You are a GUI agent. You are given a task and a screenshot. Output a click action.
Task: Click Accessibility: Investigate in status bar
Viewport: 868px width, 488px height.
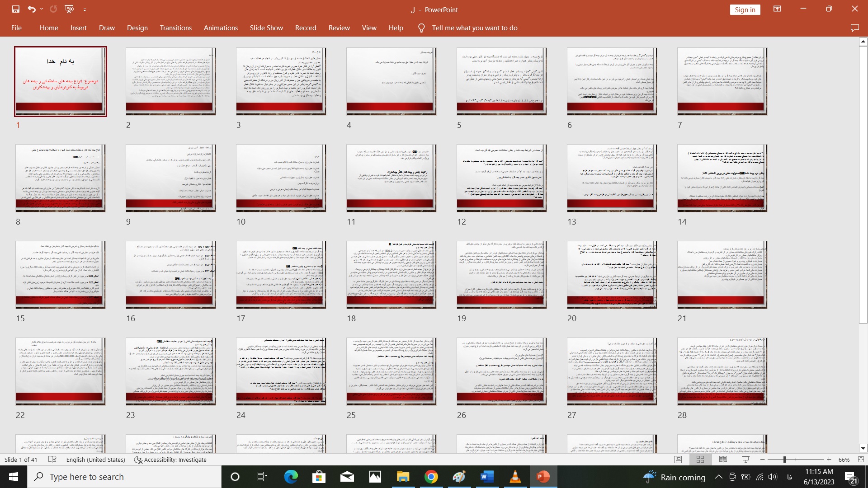pyautogui.click(x=170, y=460)
